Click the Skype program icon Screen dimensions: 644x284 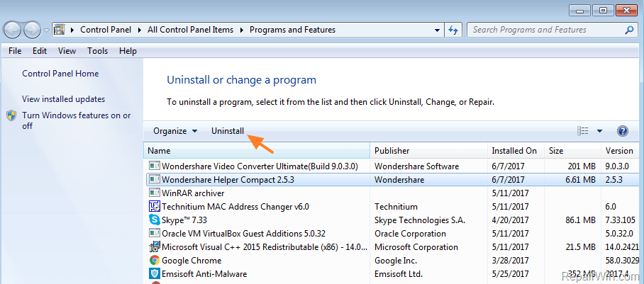click(x=155, y=220)
